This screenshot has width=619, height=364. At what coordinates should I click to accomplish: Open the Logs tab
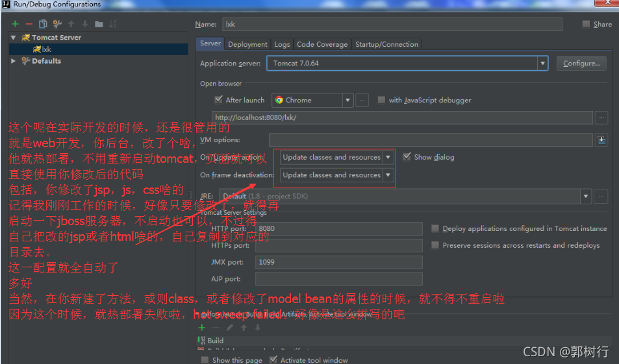283,44
